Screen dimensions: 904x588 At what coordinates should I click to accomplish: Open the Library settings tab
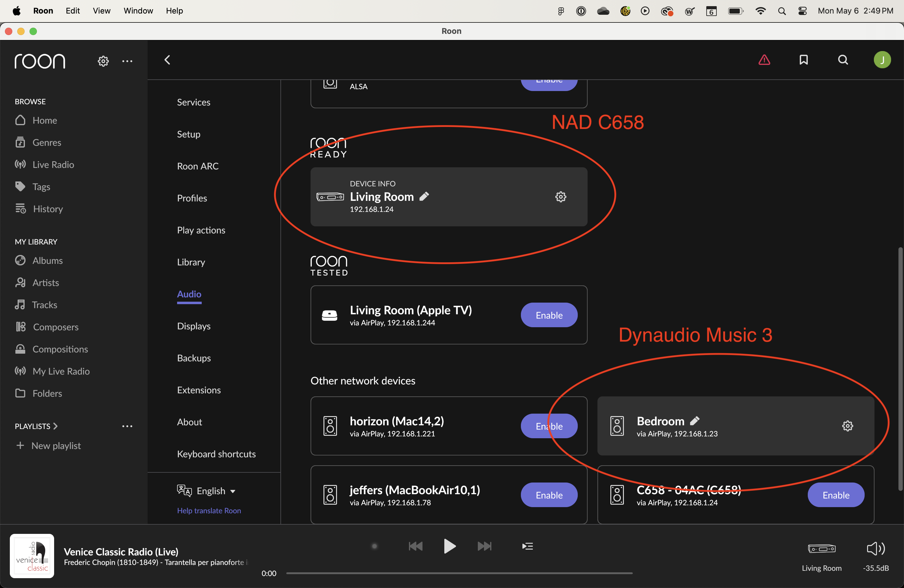pyautogui.click(x=191, y=262)
